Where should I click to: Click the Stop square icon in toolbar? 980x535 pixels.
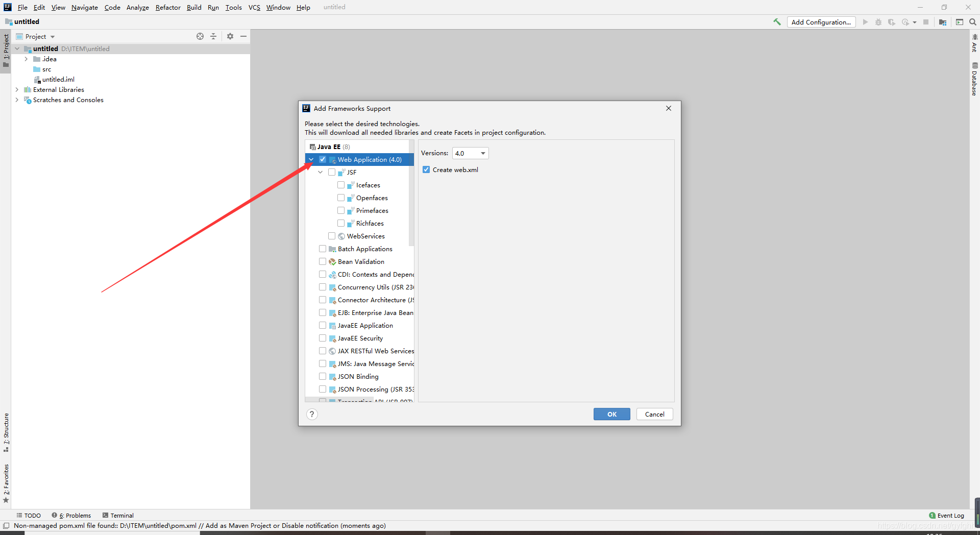(x=926, y=22)
